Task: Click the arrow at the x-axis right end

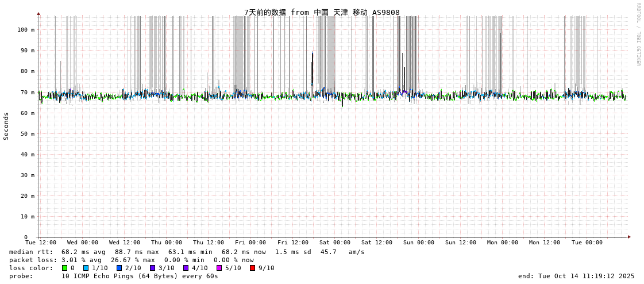Action: pos(628,237)
